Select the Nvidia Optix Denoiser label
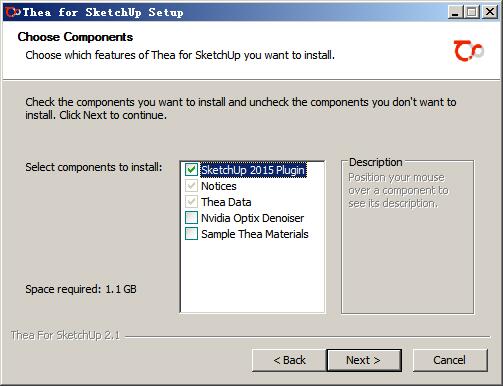This screenshot has height=386, width=503. coord(252,218)
